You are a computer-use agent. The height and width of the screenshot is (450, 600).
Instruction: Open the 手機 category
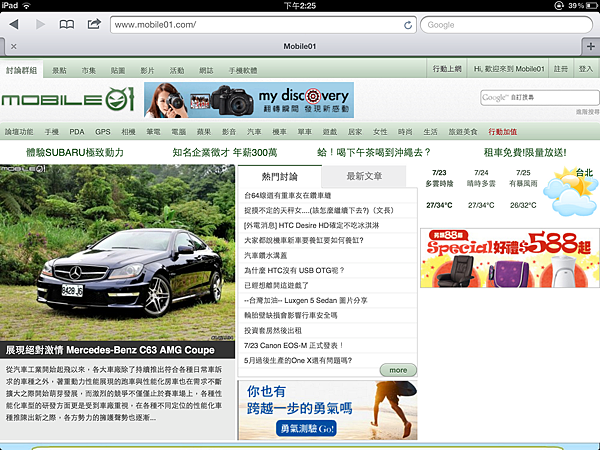[x=52, y=132]
